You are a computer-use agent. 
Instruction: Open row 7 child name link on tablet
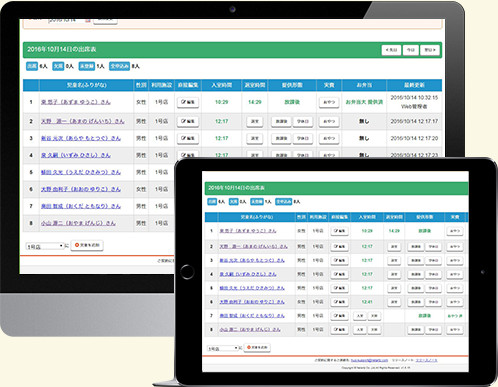pos(252,316)
